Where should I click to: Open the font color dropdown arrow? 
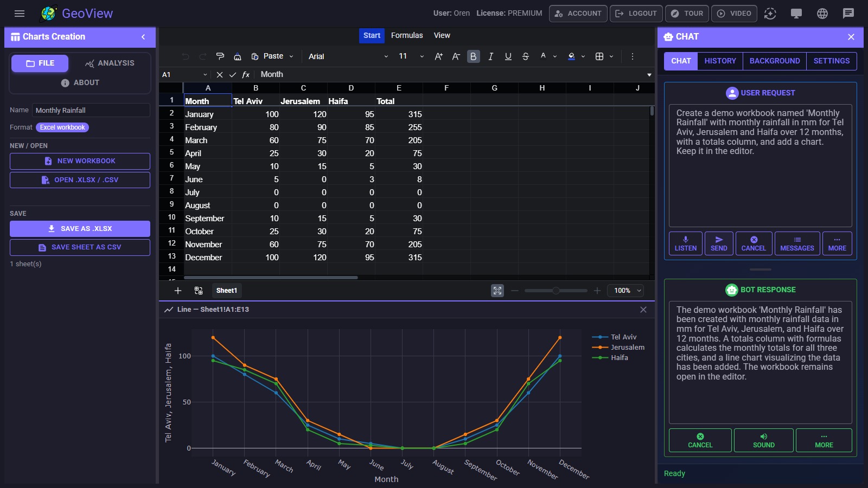tap(555, 56)
